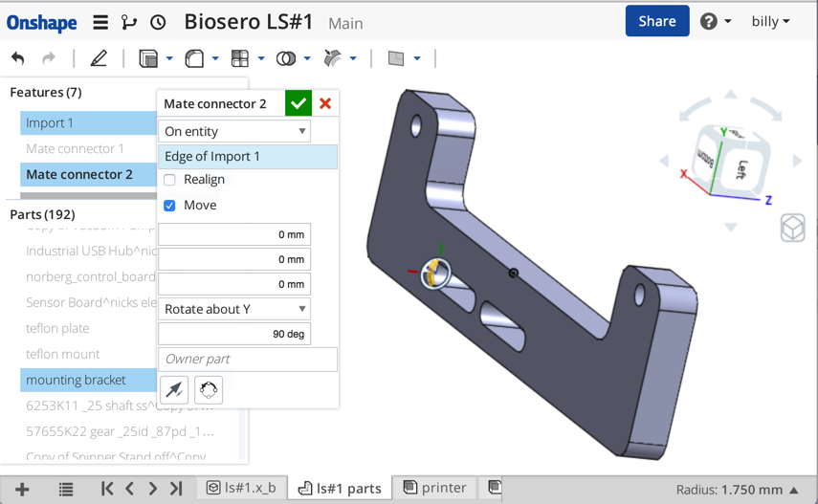The image size is (818, 504).
Task: Click the Share button
Action: (x=657, y=21)
